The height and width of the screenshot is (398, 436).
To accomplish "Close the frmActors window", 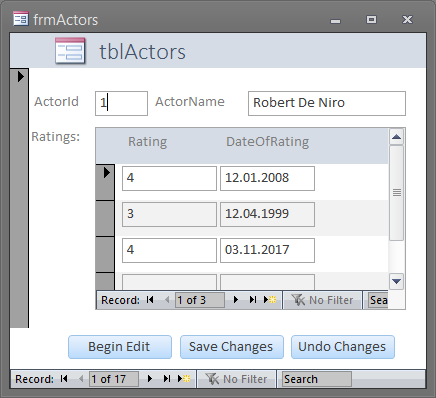I will 407,19.
